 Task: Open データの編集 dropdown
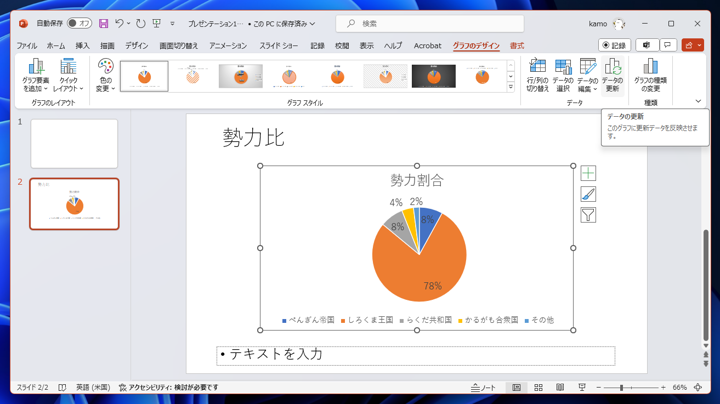click(588, 75)
